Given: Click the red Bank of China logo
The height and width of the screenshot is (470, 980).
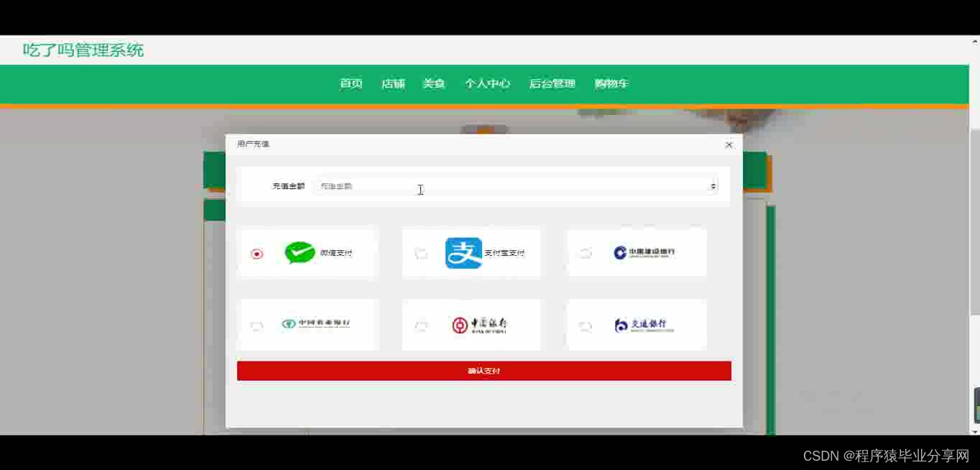Looking at the screenshot, I should point(480,325).
